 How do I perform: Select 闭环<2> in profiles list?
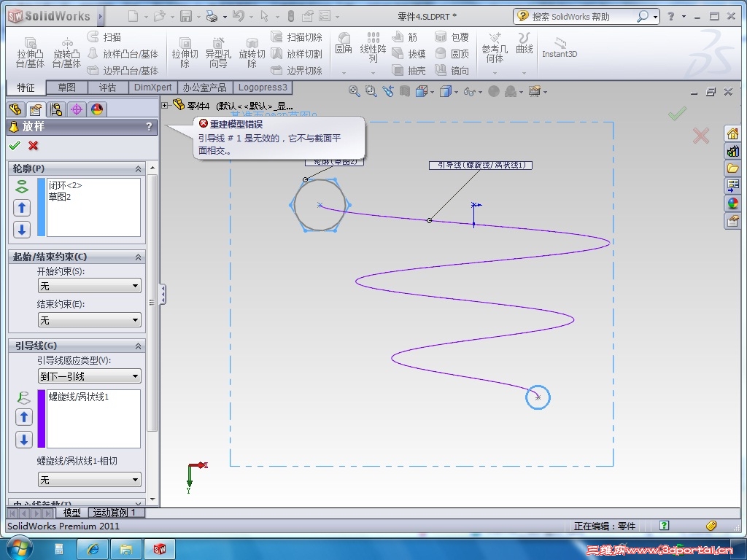65,185
